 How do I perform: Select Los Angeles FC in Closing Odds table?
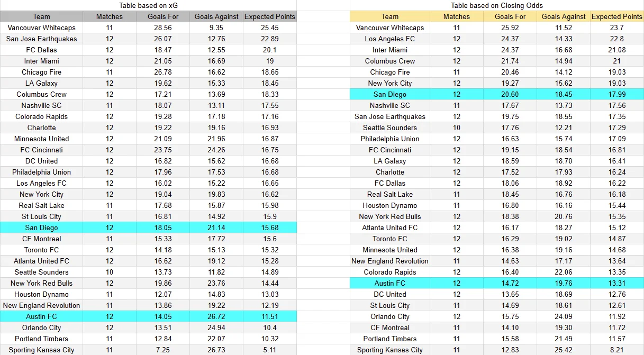click(390, 39)
